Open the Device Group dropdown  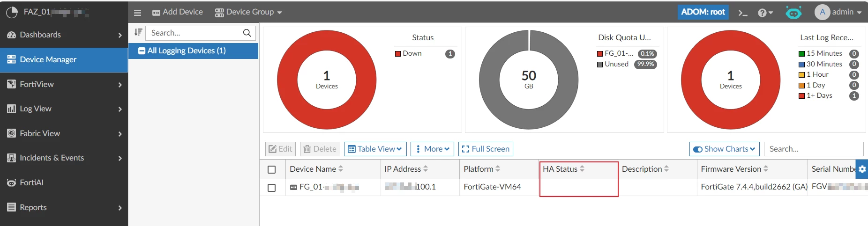click(x=248, y=12)
